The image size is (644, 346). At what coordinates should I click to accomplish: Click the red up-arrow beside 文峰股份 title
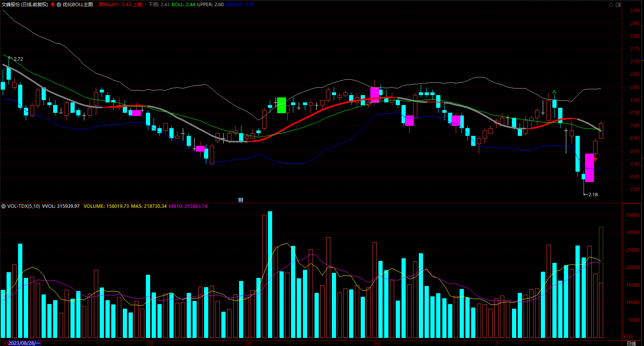(53, 5)
